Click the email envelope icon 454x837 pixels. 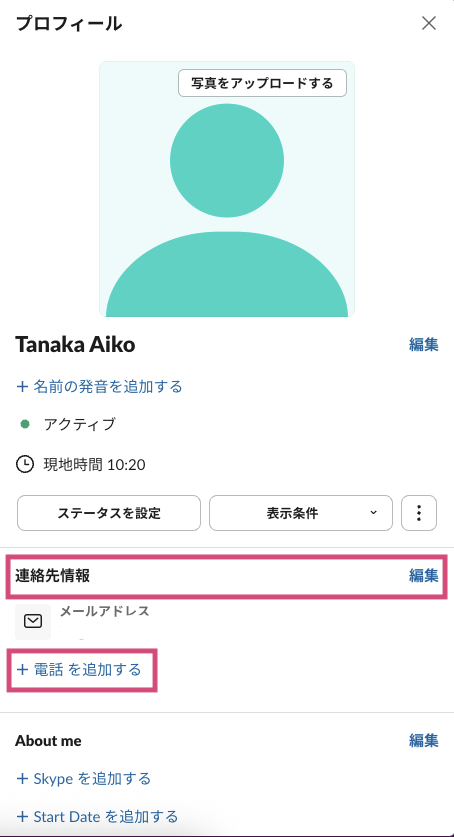point(33,621)
